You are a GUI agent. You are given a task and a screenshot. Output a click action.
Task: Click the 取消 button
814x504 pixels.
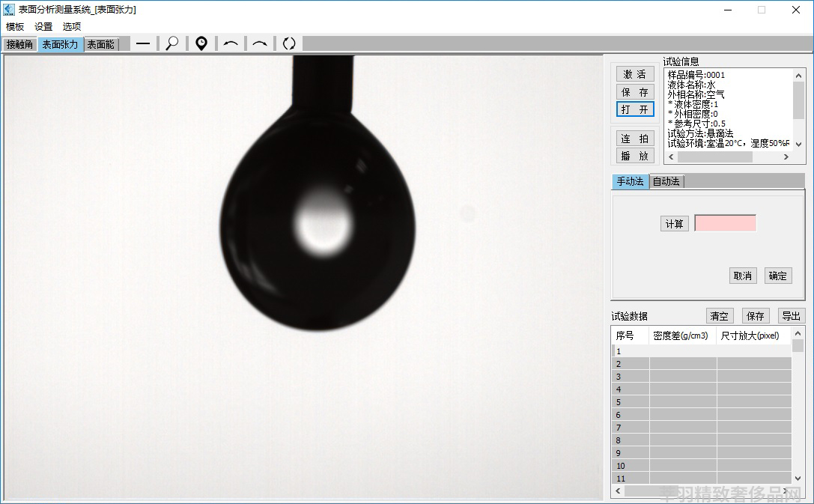pyautogui.click(x=742, y=276)
